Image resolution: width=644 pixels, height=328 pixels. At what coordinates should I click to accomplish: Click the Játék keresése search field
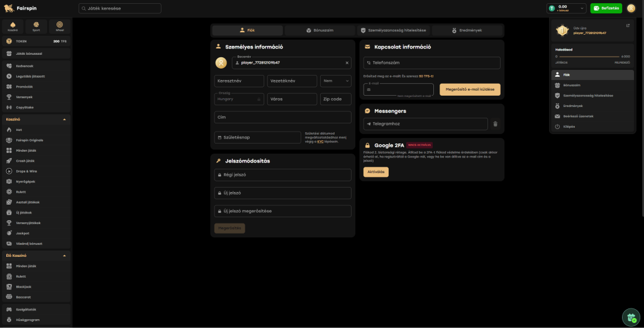[x=119, y=8]
